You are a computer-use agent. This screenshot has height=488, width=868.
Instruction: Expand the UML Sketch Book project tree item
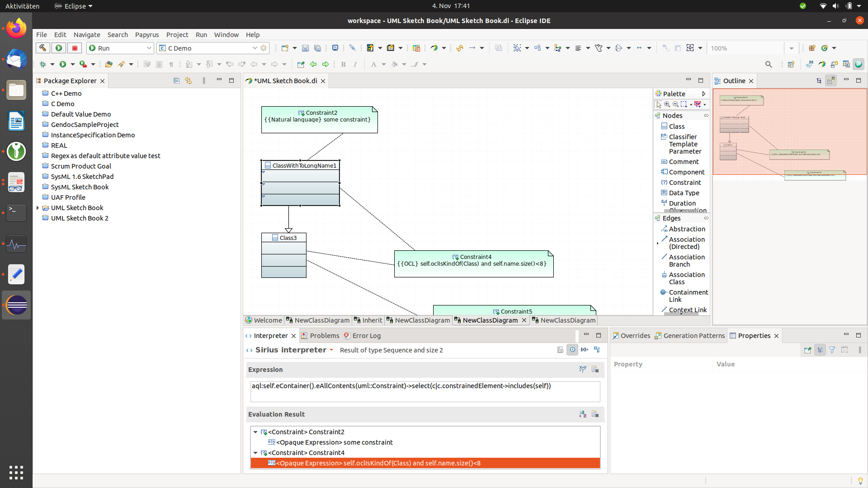[38, 207]
